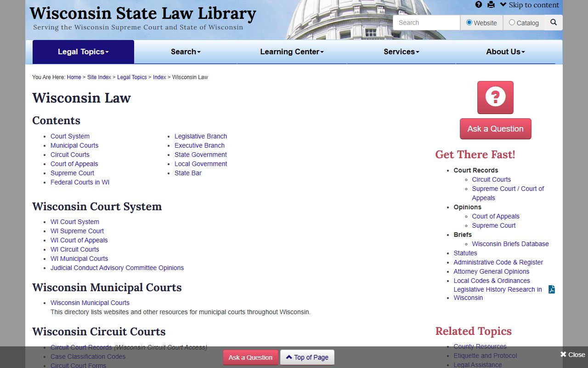588x368 pixels.
Task: Click the Wisconsin State Law Library title
Action: click(x=143, y=13)
